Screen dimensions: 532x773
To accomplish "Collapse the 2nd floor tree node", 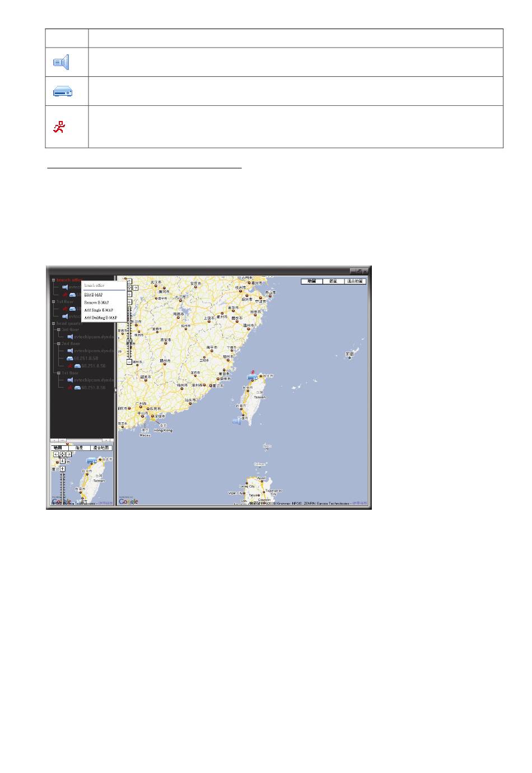I will click(59, 343).
